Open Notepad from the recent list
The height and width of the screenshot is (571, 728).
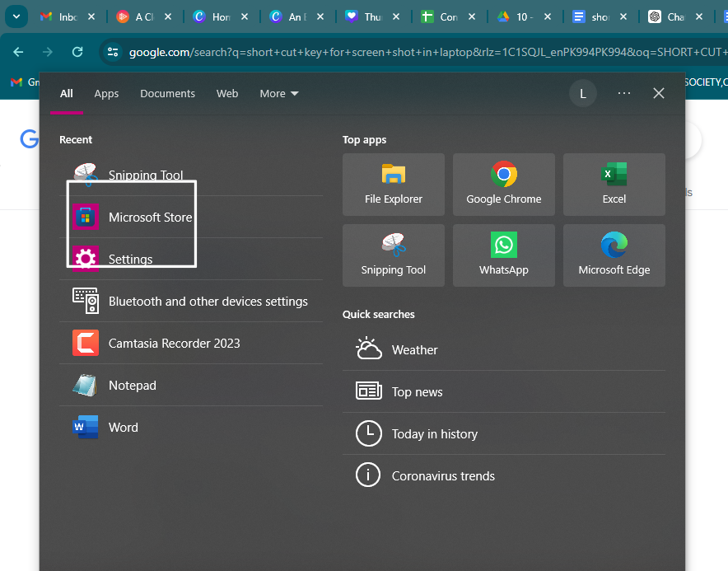132,385
